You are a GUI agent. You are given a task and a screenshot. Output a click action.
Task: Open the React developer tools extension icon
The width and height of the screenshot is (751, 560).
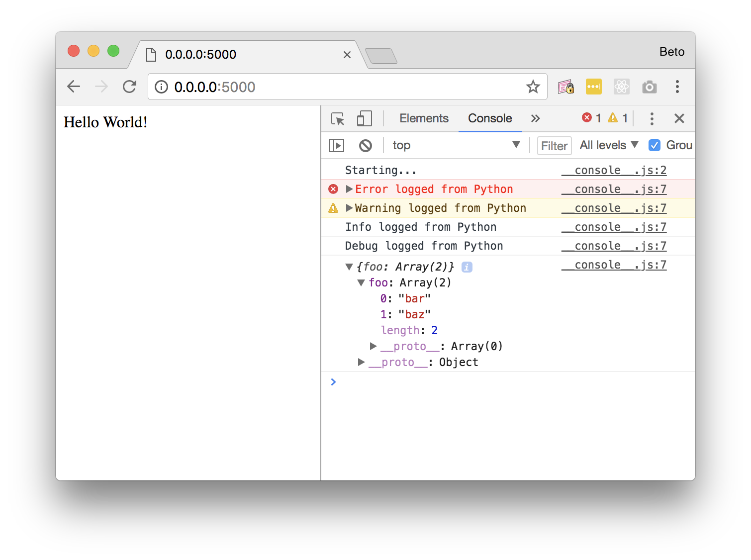click(x=622, y=87)
